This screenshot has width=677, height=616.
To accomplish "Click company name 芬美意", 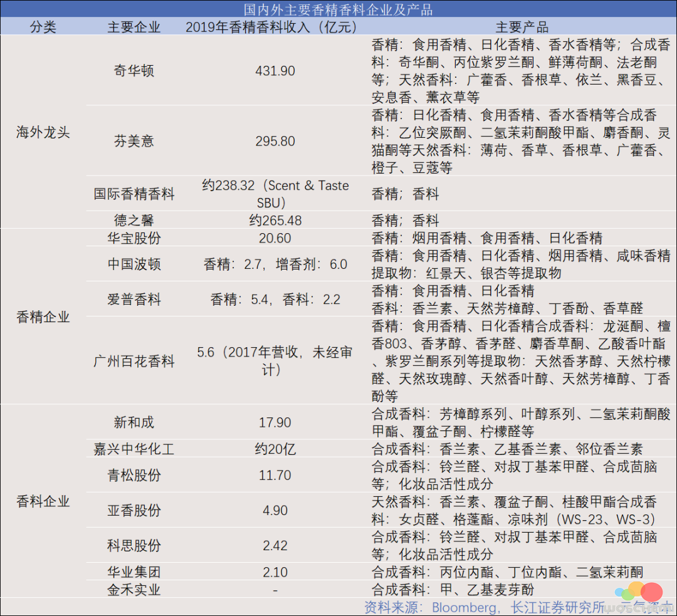I will (134, 141).
